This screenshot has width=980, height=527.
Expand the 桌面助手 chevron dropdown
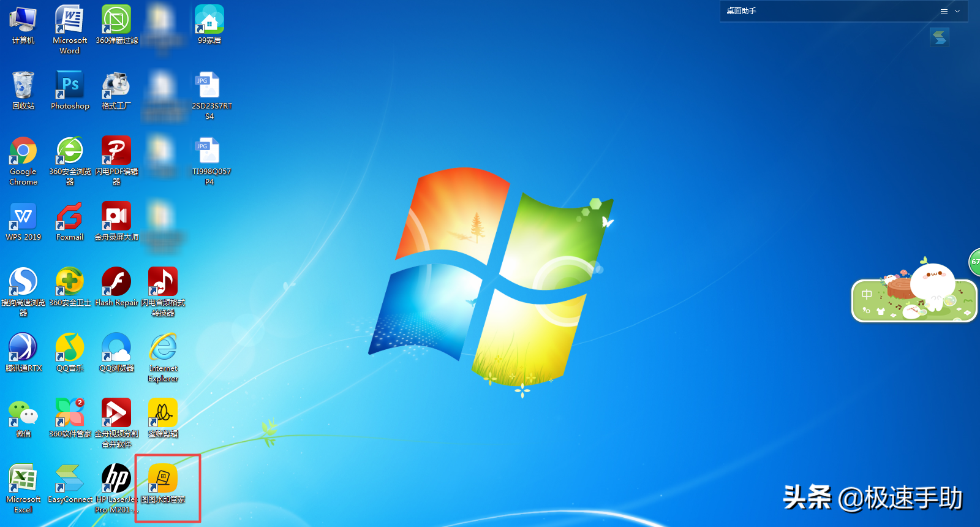(957, 11)
